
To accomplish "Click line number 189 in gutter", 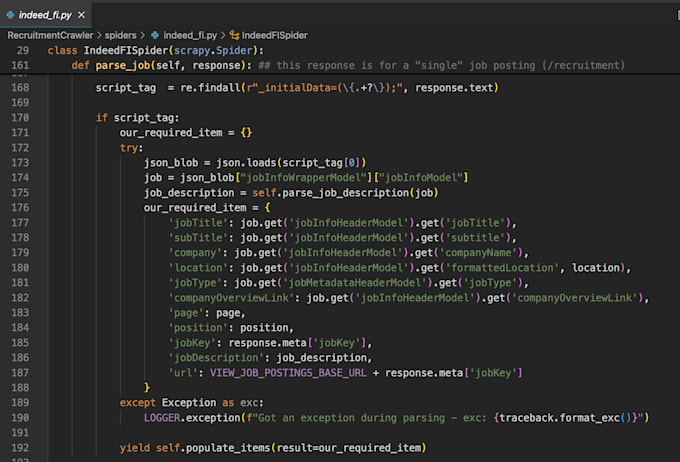I will tap(20, 403).
